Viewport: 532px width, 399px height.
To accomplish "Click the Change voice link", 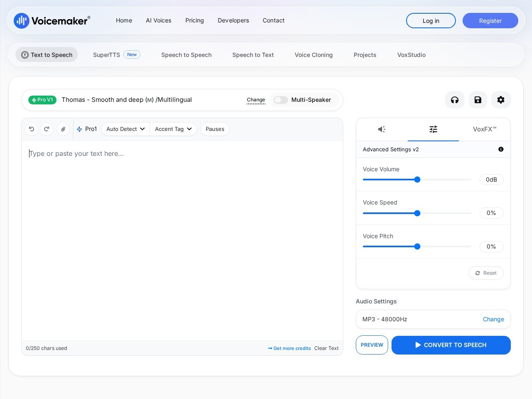I will click(256, 100).
